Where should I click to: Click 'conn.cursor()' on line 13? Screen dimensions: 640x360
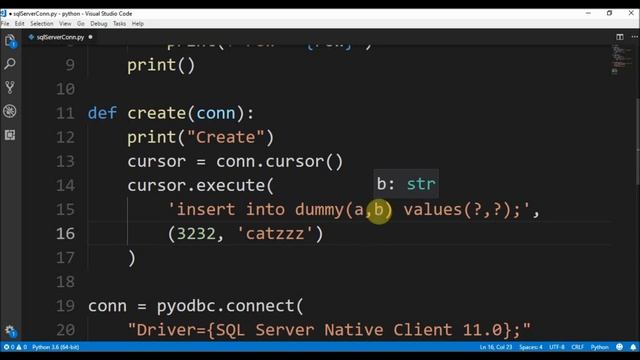click(x=280, y=161)
